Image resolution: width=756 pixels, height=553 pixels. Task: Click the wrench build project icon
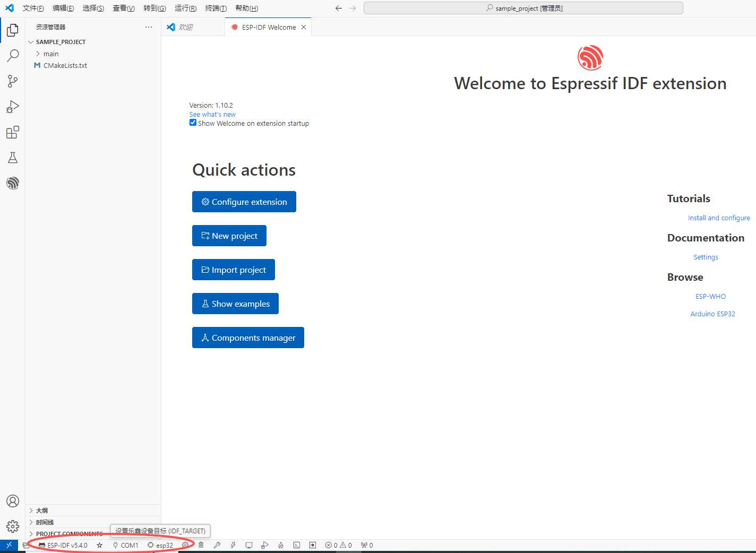[x=217, y=545]
